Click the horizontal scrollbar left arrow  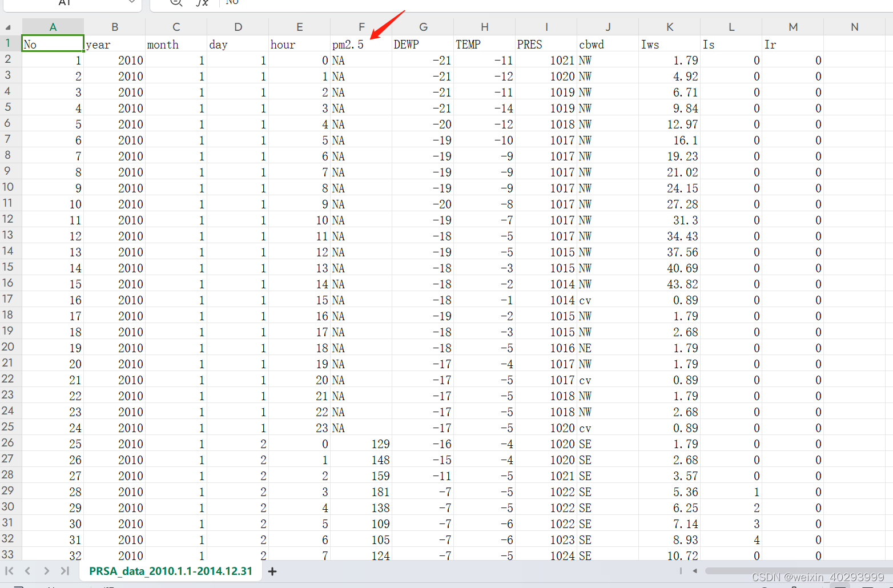(x=695, y=571)
